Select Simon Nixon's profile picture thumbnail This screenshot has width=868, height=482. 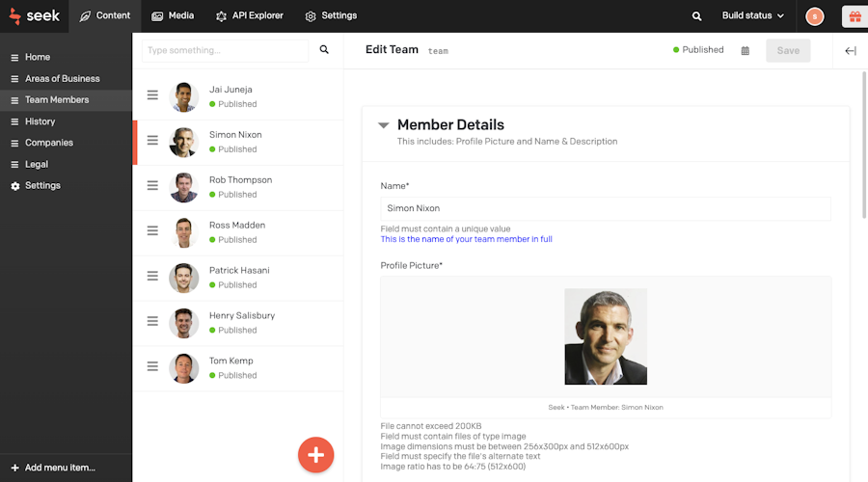pyautogui.click(x=606, y=336)
